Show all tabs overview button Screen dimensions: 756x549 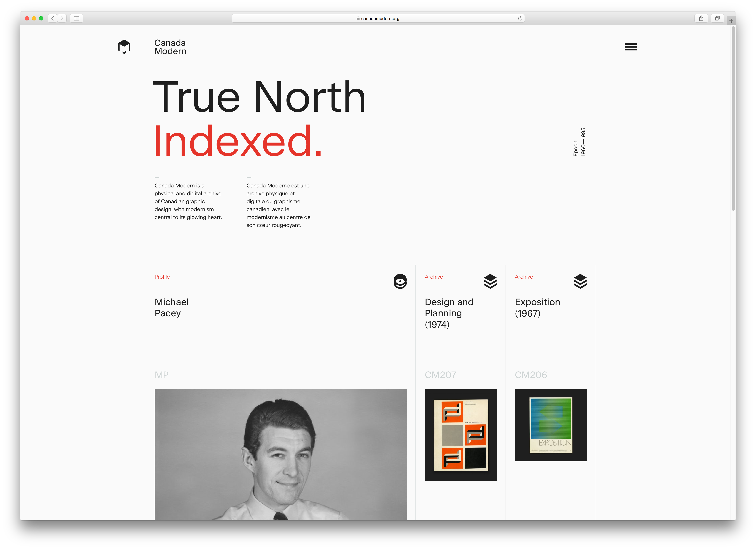coord(717,18)
